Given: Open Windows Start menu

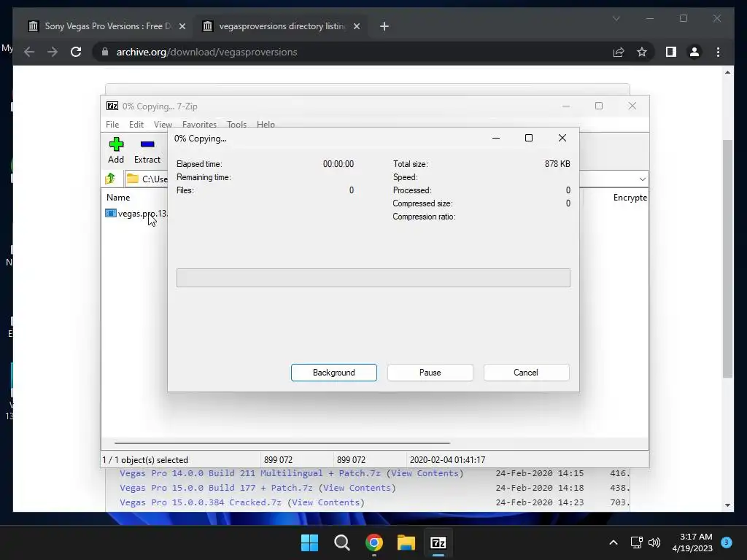Looking at the screenshot, I should (x=309, y=542).
